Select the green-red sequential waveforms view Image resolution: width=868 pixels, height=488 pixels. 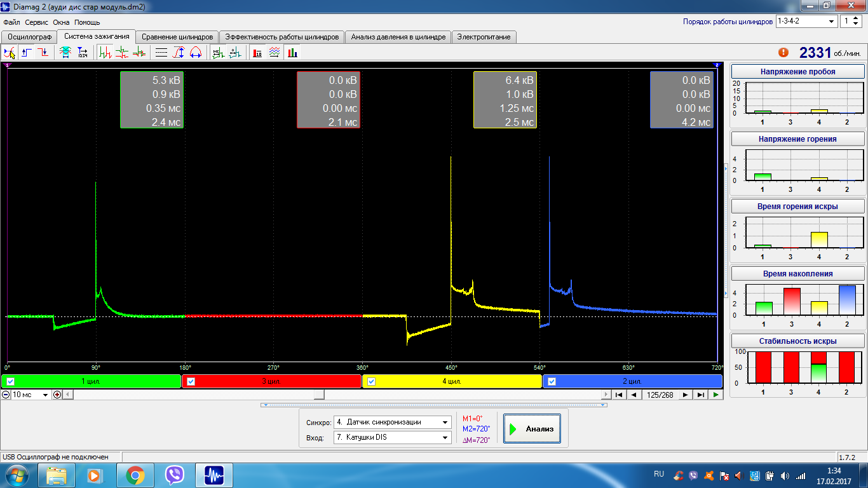[x=105, y=53]
